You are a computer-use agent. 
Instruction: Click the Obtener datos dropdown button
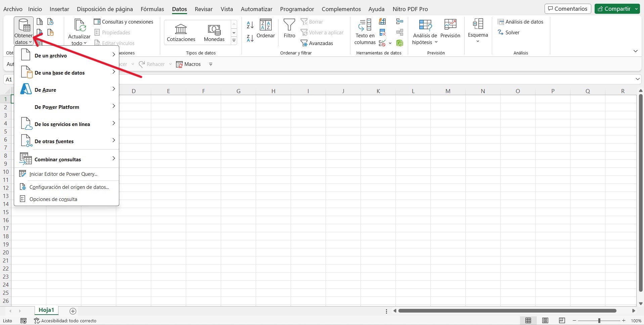click(24, 31)
